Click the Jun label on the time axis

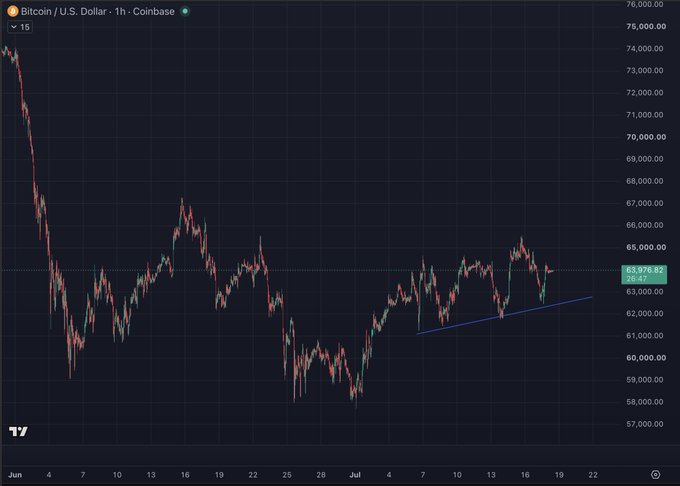tap(15, 475)
